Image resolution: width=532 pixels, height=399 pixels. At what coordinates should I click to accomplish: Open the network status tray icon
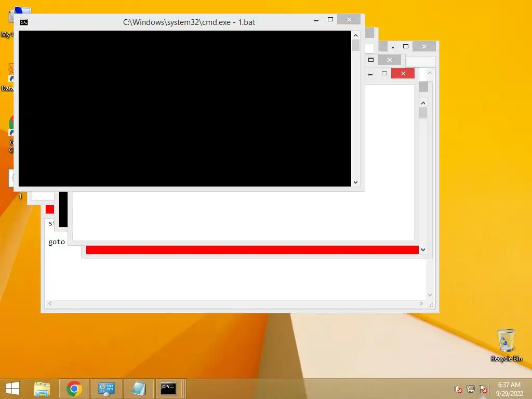(471, 389)
